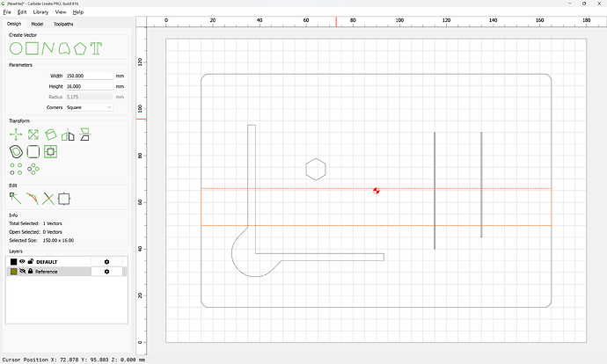
Task: Click 'Total Selected: 1 Vectors' text
Action: tap(35, 223)
